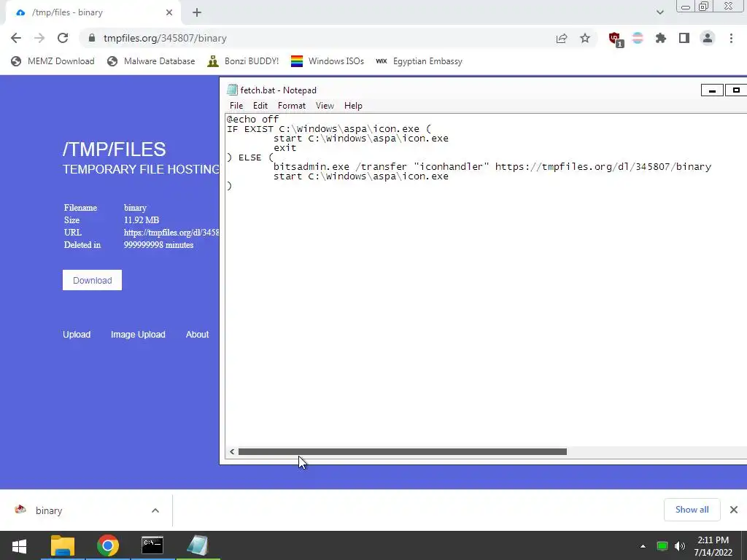Open Notepad File menu

236,106
